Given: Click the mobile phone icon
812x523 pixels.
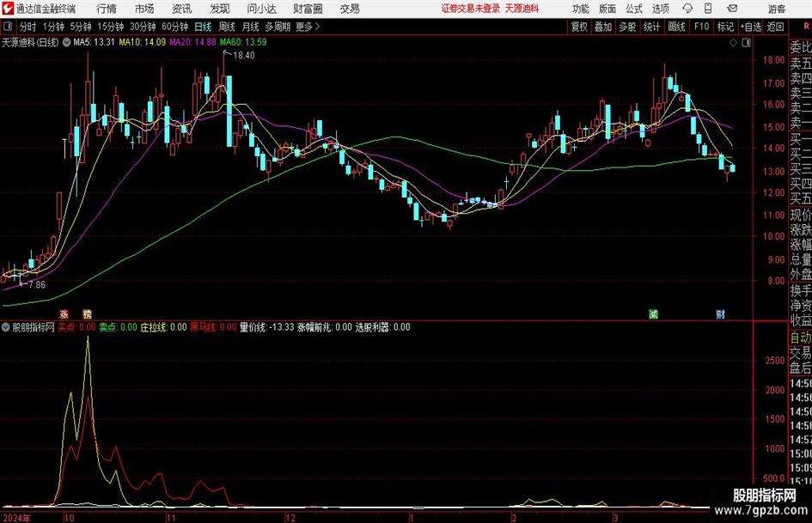Looking at the screenshot, I should (x=708, y=9).
